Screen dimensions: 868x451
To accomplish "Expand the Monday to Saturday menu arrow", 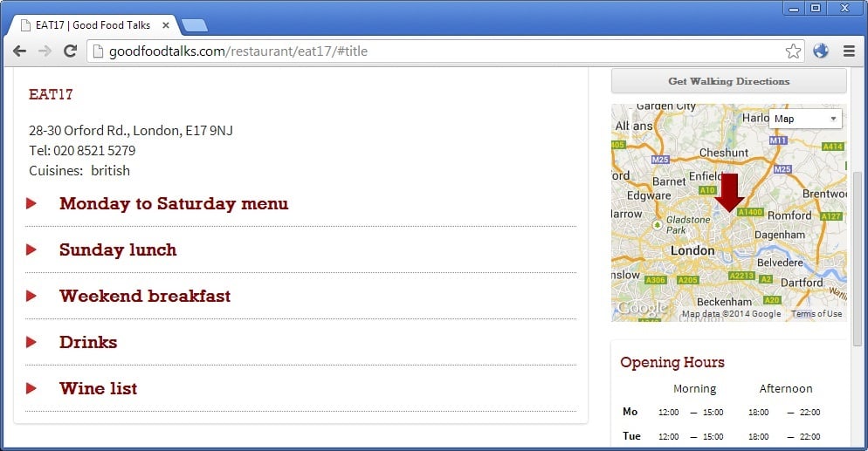I will click(31, 203).
